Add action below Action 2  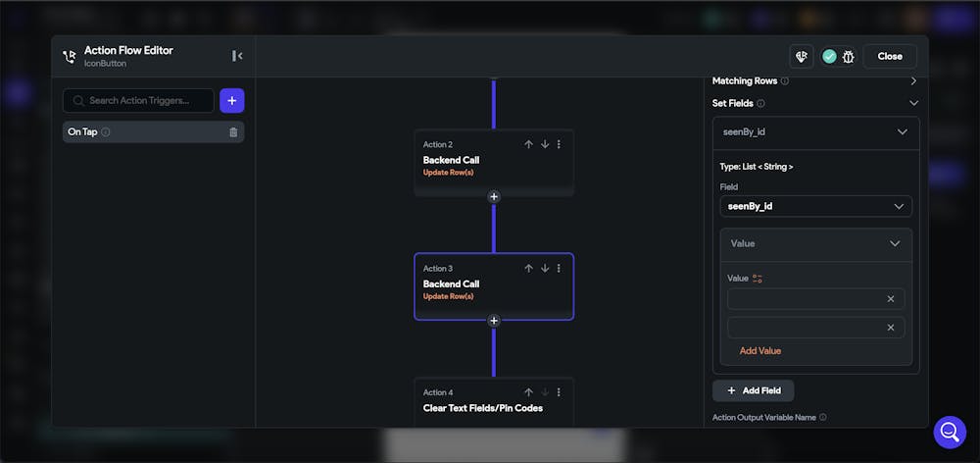point(494,196)
